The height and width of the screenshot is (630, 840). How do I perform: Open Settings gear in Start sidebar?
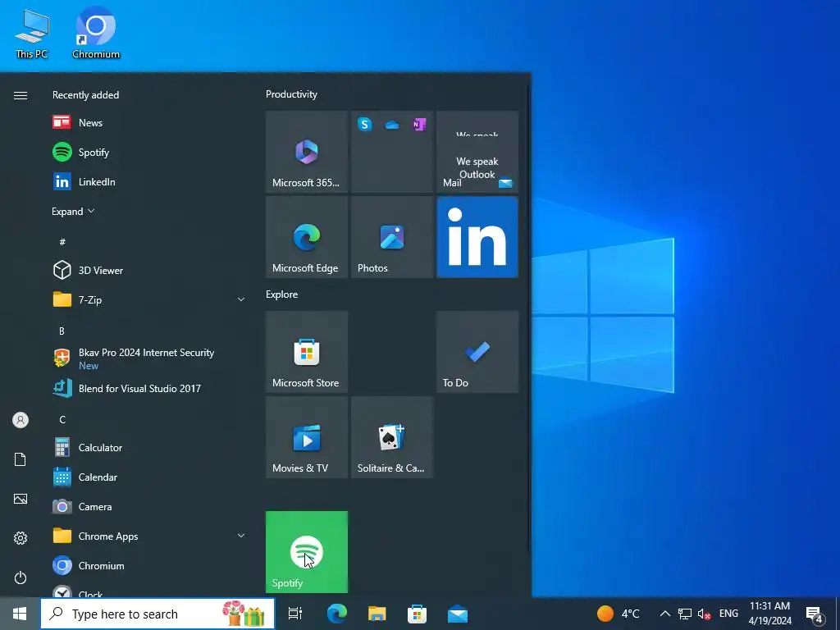click(x=21, y=538)
